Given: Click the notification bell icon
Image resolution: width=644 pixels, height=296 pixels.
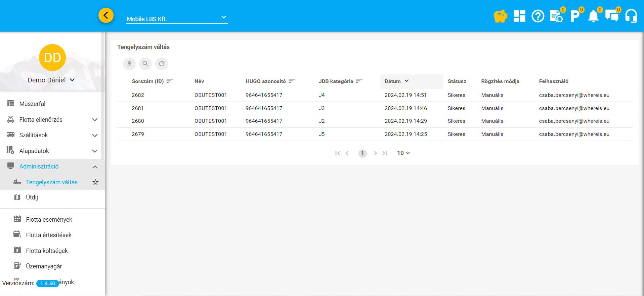Looking at the screenshot, I should (x=593, y=16).
